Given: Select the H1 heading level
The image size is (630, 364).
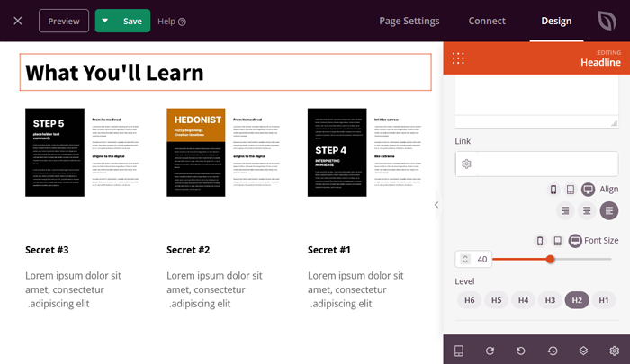Looking at the screenshot, I should click(x=604, y=300).
